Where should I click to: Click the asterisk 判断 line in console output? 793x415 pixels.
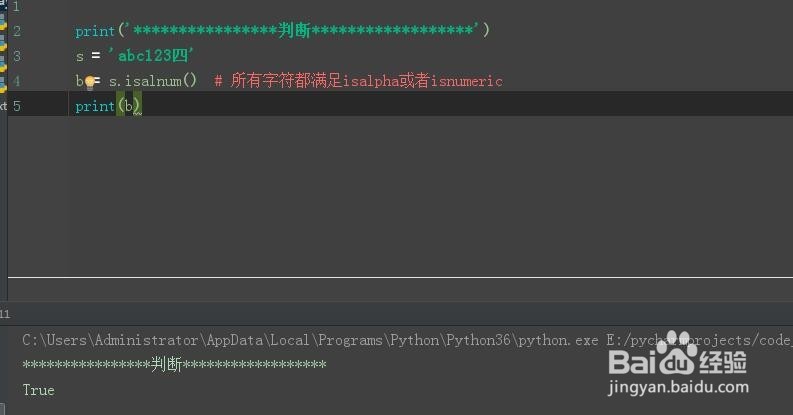point(174,364)
